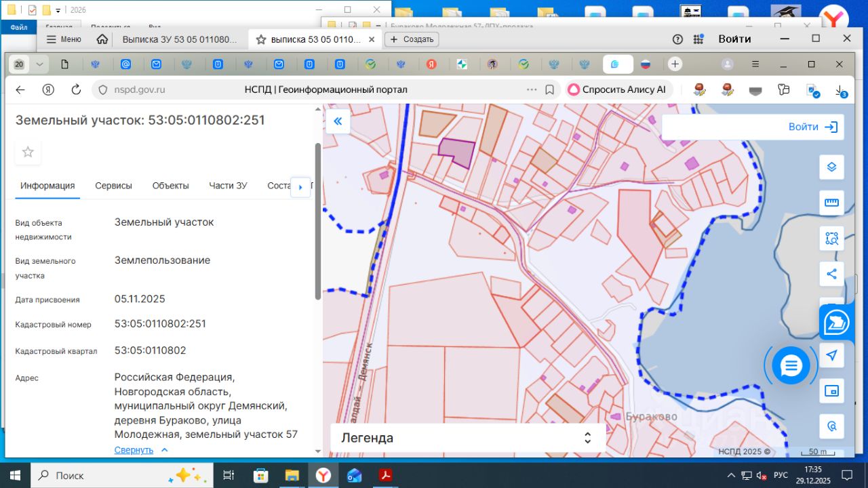Expand the Легенда panel

(587, 438)
